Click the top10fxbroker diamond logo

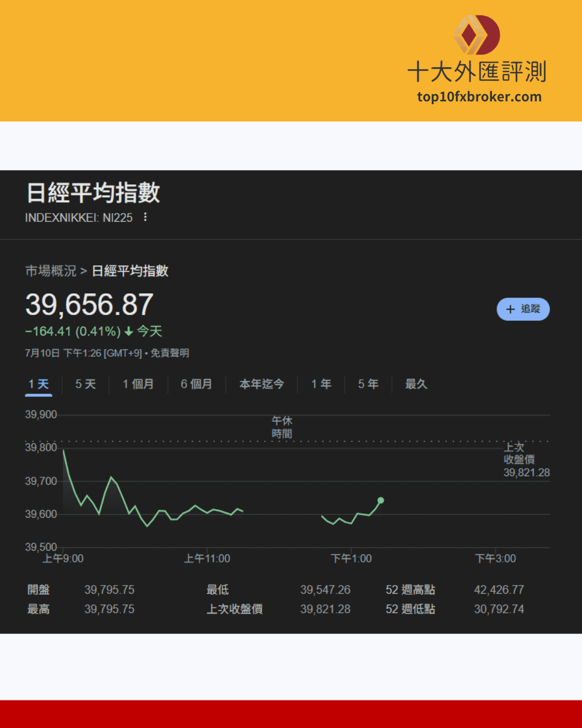476,35
